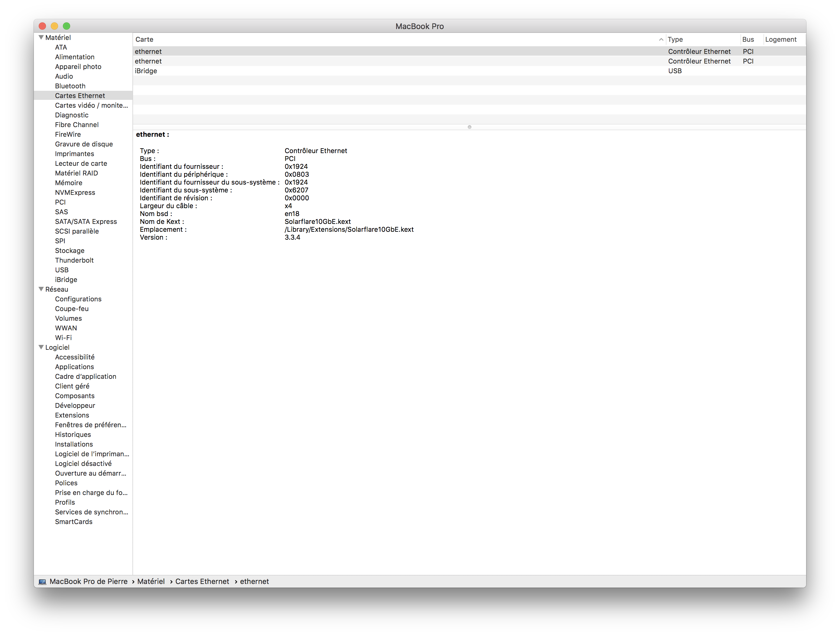Click Cartes Ethernet in path bar
Image resolution: width=840 pixels, height=636 pixels.
202,582
